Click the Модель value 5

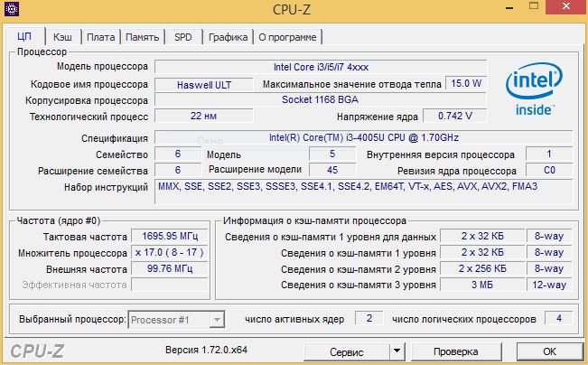coord(332,154)
